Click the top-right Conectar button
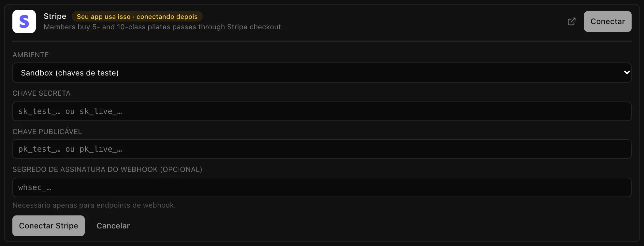Image resolution: width=644 pixels, height=246 pixels. [x=607, y=21]
